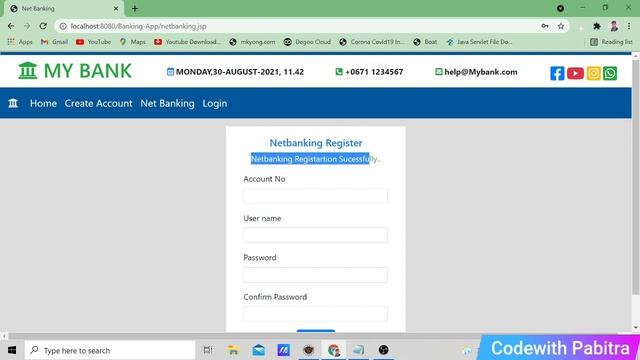Open the Windows Start menu
The image size is (640, 360).
(12, 350)
